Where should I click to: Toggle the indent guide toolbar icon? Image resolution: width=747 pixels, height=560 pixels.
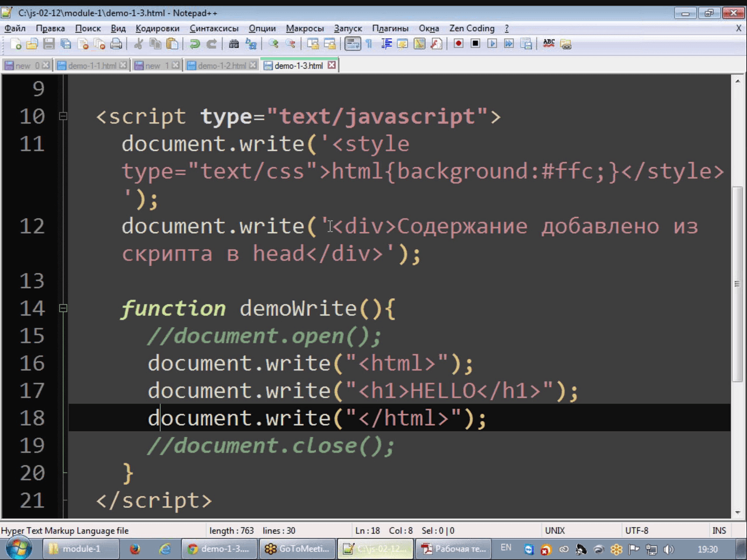tap(386, 44)
